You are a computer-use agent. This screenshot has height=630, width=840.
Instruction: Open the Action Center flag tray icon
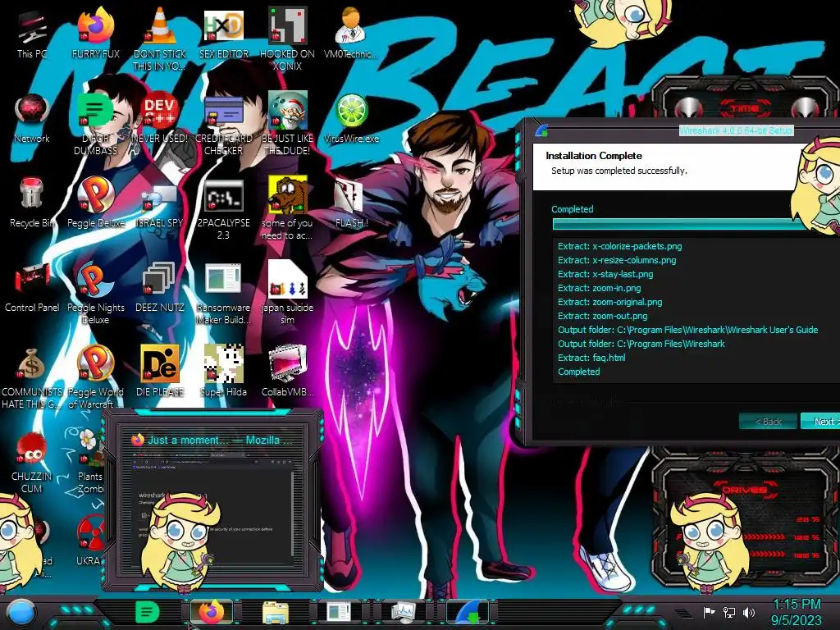click(x=710, y=612)
